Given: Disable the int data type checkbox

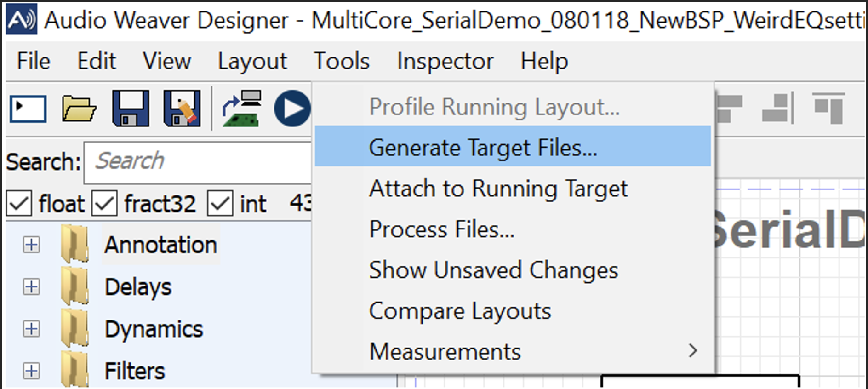Looking at the screenshot, I should [x=220, y=203].
